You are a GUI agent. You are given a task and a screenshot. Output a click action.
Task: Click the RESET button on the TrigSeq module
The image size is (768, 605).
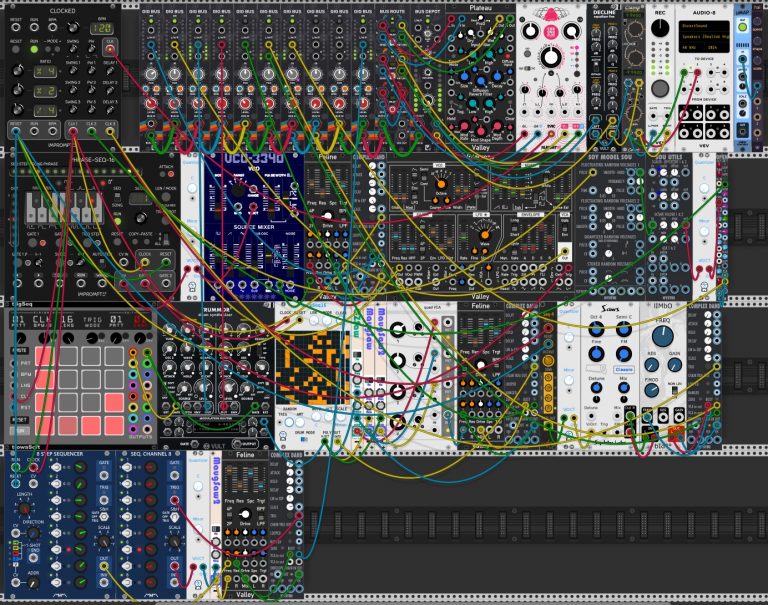(x=19, y=420)
